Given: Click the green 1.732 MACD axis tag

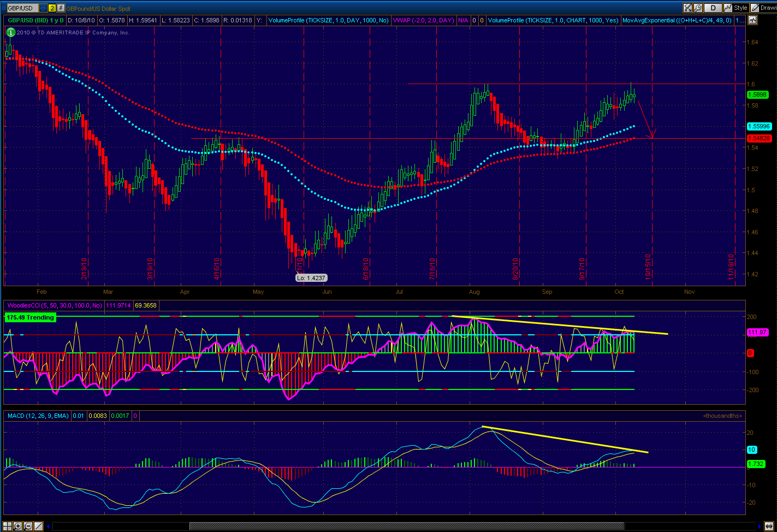Looking at the screenshot, I should click(757, 464).
